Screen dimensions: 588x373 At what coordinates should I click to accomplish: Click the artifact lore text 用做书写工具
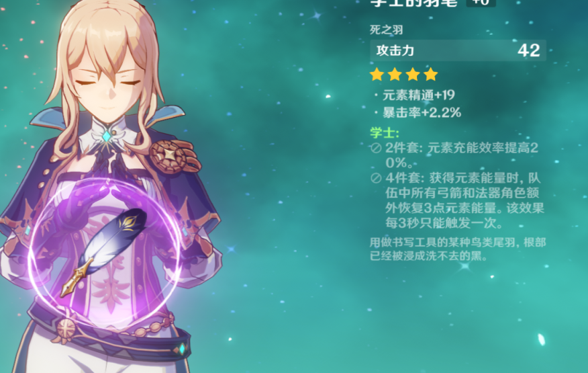[x=458, y=249]
